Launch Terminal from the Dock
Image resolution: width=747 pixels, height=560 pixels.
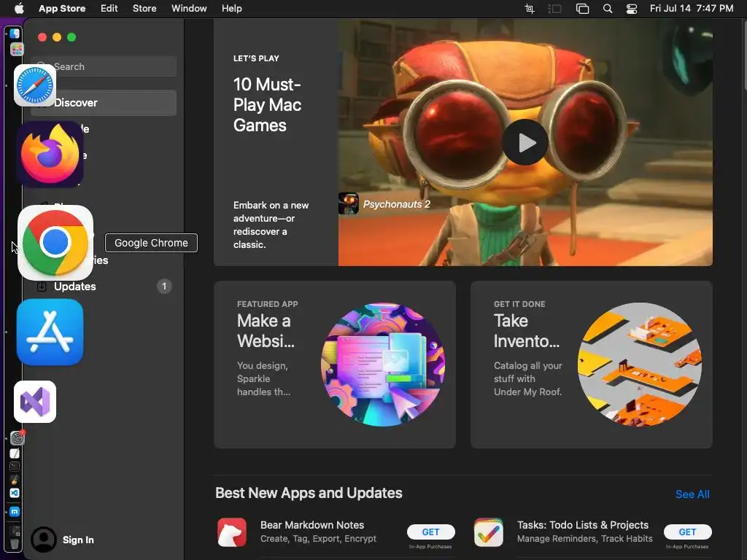(x=15, y=467)
